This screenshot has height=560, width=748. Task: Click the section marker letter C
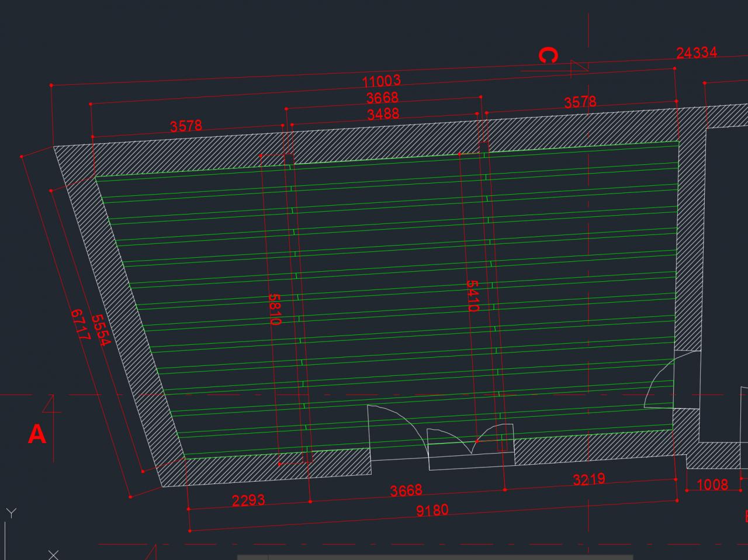pyautogui.click(x=548, y=56)
